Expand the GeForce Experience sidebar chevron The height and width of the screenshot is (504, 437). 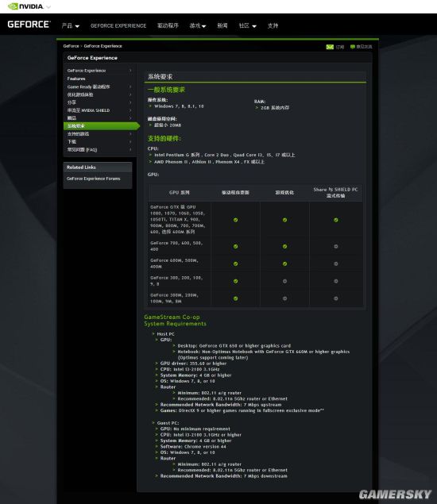(x=130, y=71)
